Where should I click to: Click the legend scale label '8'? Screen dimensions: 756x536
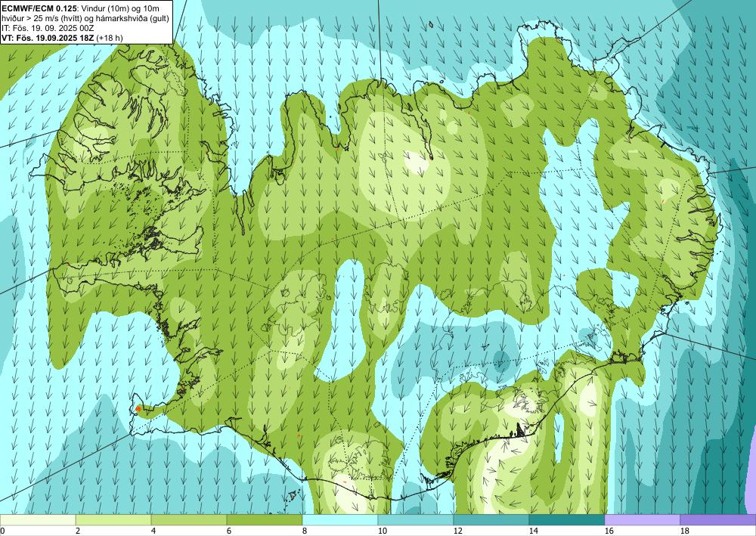305,531
